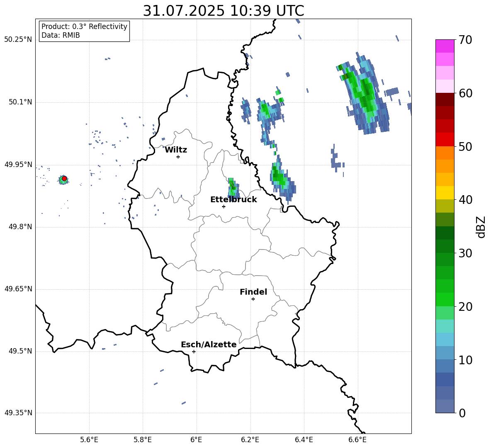
Task: Click the Findel city label
Action: click(x=253, y=292)
